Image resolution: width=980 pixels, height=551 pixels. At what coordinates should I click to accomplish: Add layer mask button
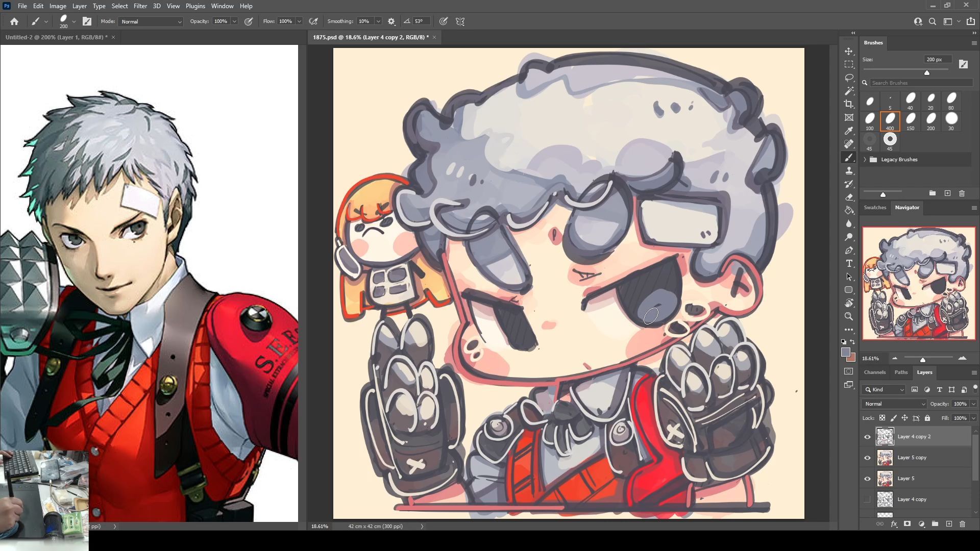pos(907,524)
